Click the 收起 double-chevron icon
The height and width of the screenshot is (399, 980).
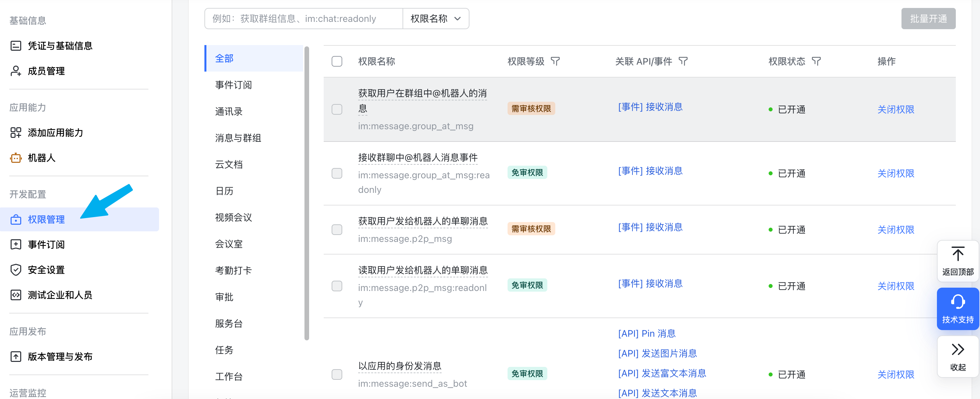[957, 349]
